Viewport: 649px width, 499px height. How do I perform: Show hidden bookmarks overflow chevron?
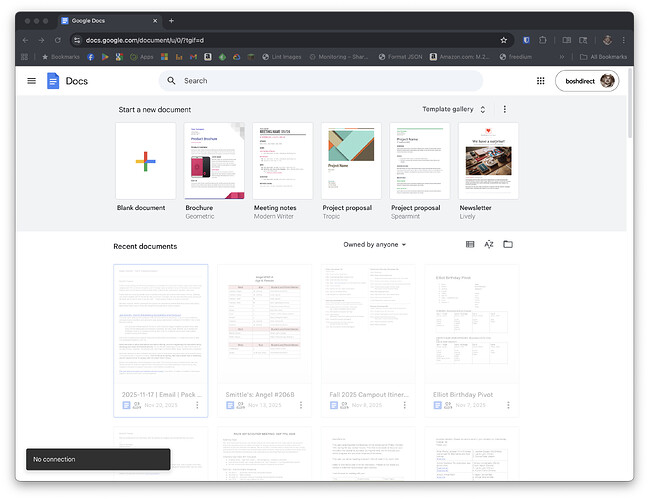[562, 57]
